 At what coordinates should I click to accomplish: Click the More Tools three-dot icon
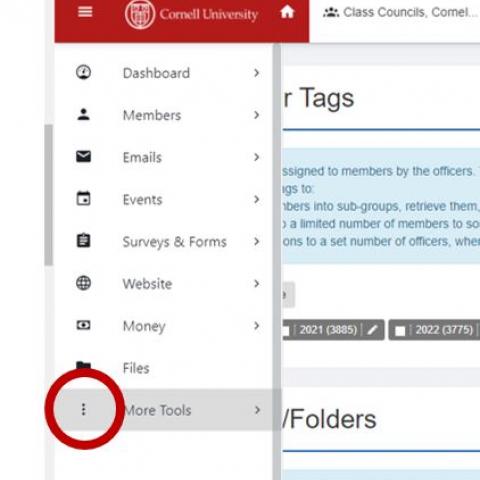tap(84, 409)
